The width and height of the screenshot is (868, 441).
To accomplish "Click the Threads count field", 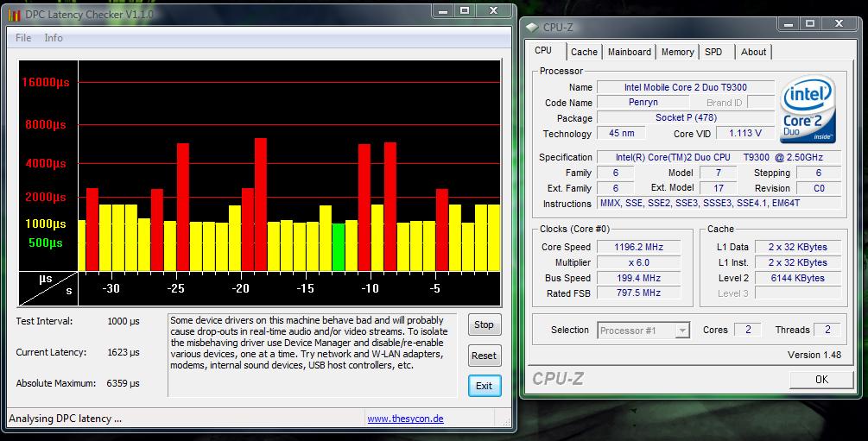I will point(827,330).
